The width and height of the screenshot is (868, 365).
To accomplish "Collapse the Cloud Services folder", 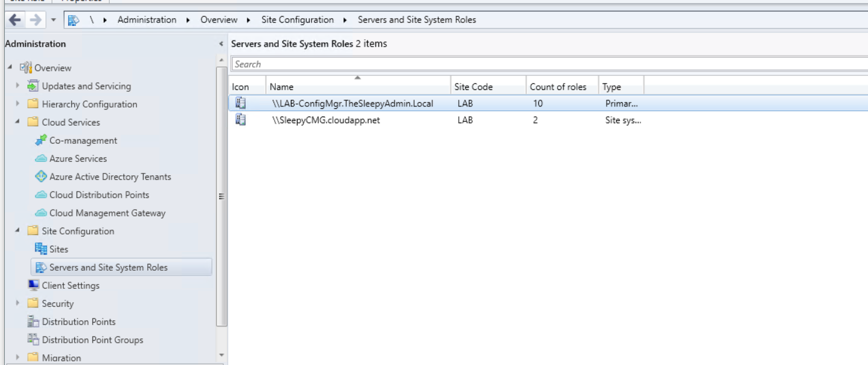I will click(x=18, y=122).
